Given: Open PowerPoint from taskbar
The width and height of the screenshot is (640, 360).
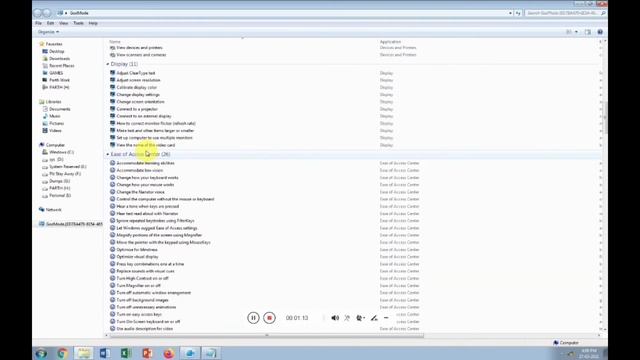Looking at the screenshot, I should pyautogui.click(x=147, y=353).
